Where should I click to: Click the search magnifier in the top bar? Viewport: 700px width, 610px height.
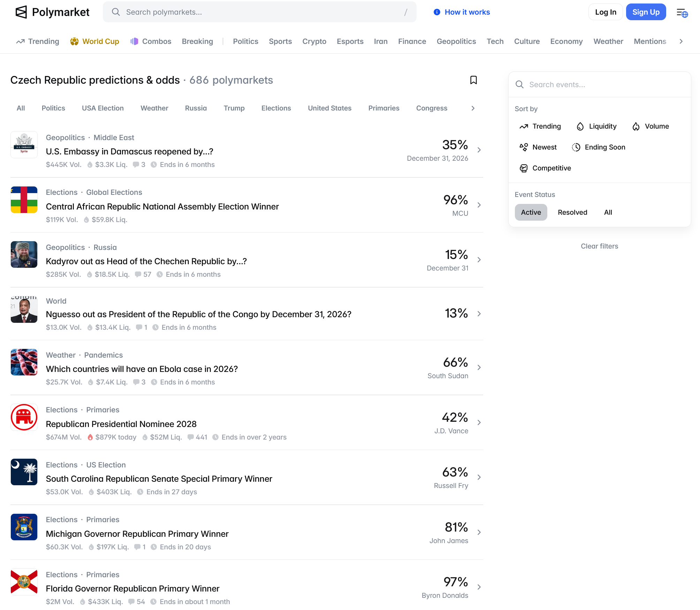tap(116, 12)
